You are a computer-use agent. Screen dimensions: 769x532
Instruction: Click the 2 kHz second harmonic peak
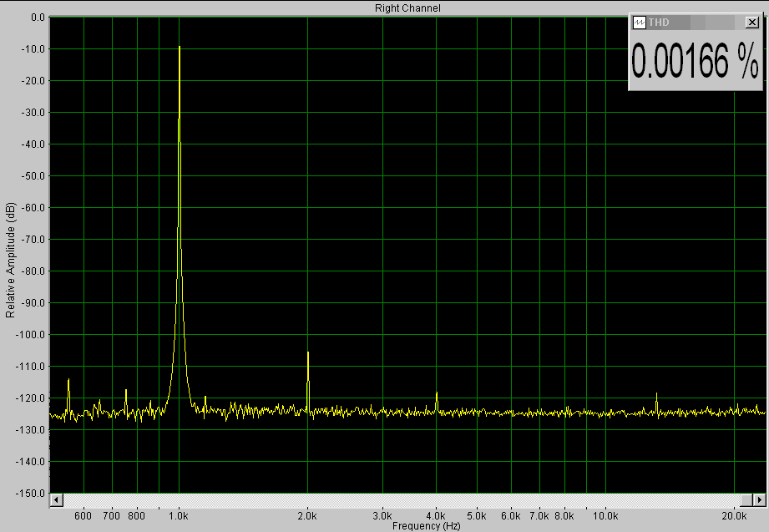coord(308,352)
